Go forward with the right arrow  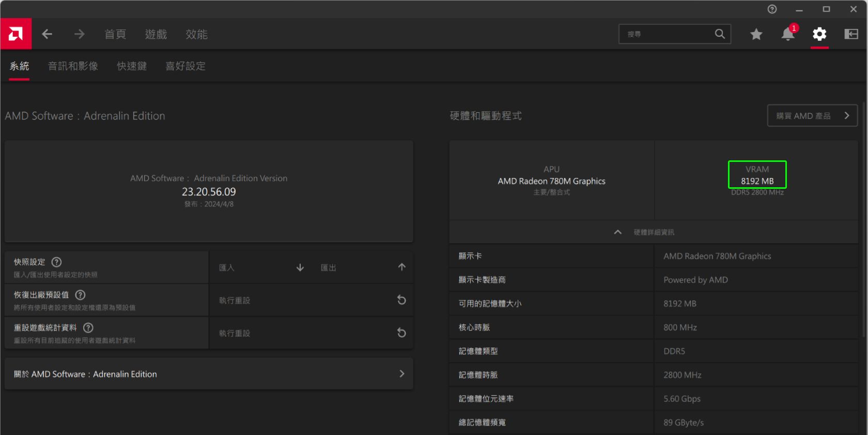pos(79,34)
